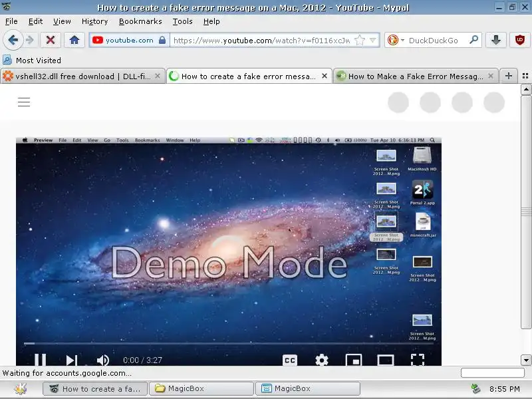Close the active YouTube tab
This screenshot has height=399, width=532.
pyautogui.click(x=325, y=76)
